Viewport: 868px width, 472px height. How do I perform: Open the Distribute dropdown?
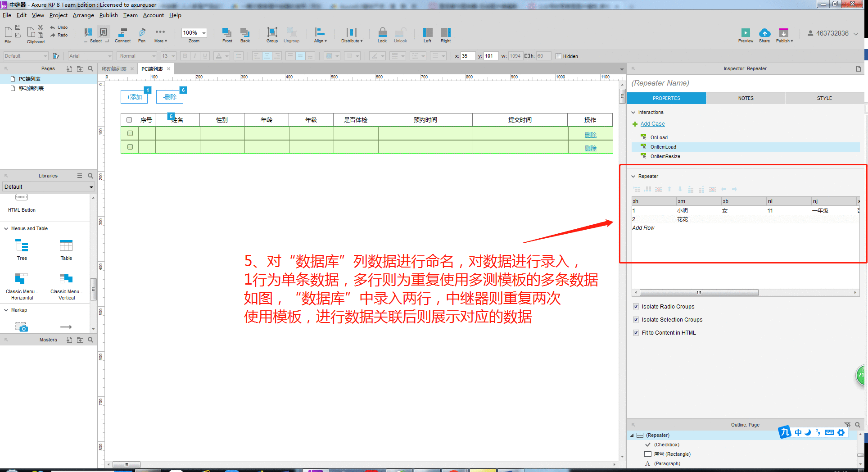352,35
